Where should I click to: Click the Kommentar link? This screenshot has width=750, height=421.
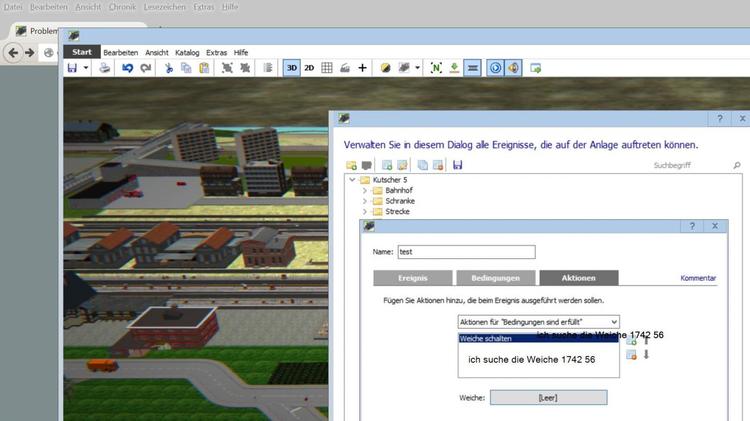point(697,278)
